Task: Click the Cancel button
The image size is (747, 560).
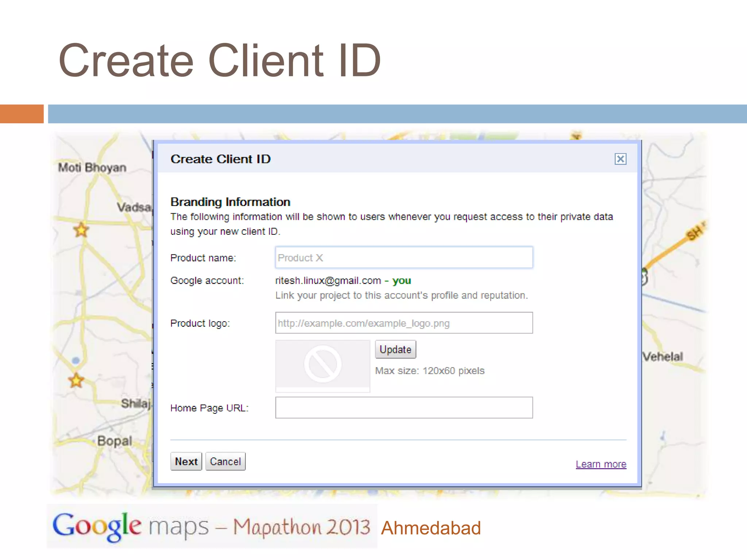Action: coord(225,462)
